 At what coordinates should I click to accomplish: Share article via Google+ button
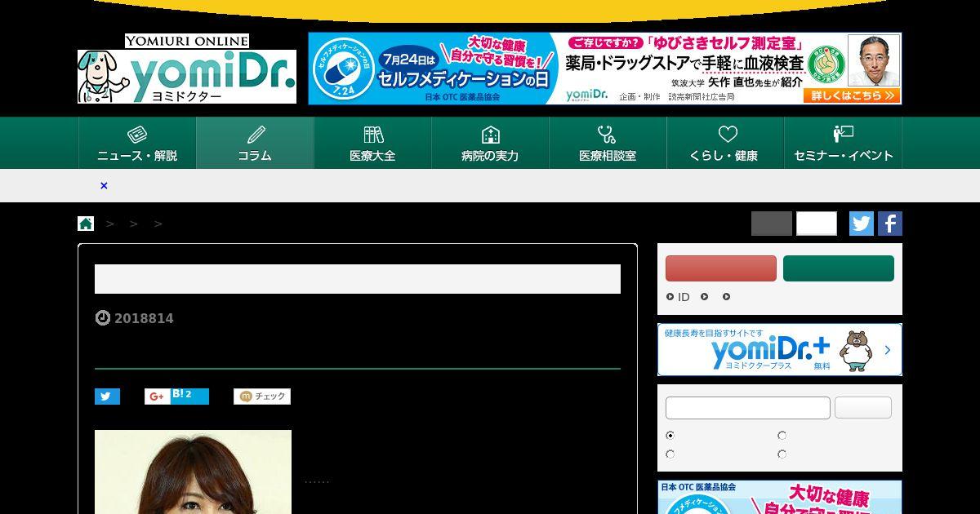[x=157, y=397]
